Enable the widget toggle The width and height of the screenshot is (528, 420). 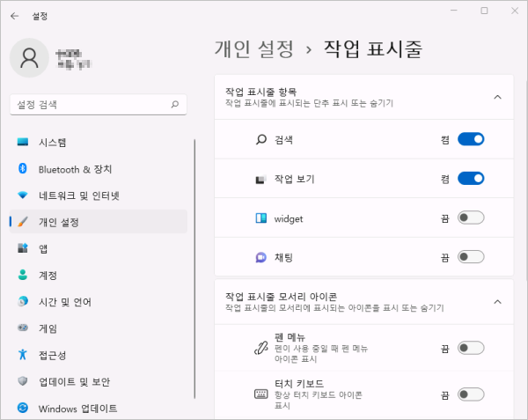coord(471,217)
